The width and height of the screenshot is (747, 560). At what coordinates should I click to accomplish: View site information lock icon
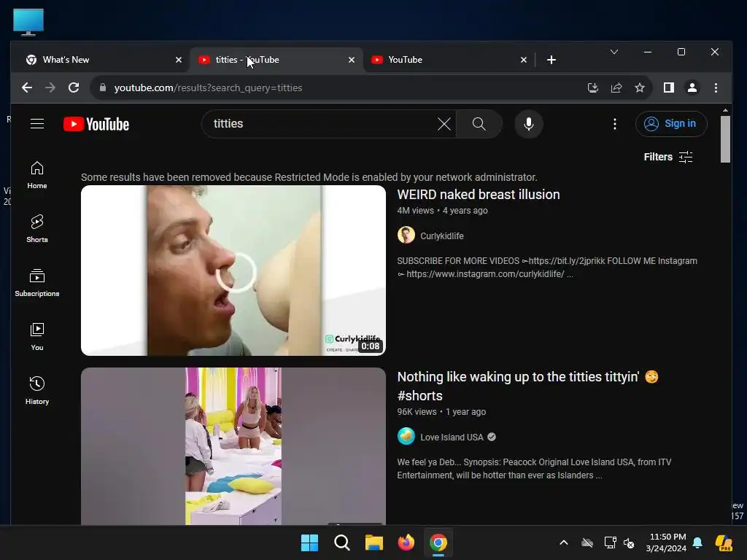point(102,87)
